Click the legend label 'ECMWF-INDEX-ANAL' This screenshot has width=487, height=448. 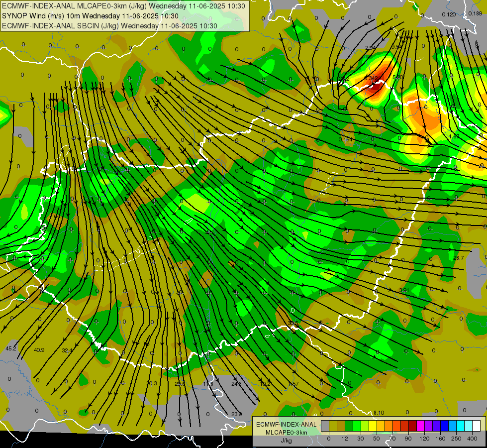pos(286,425)
